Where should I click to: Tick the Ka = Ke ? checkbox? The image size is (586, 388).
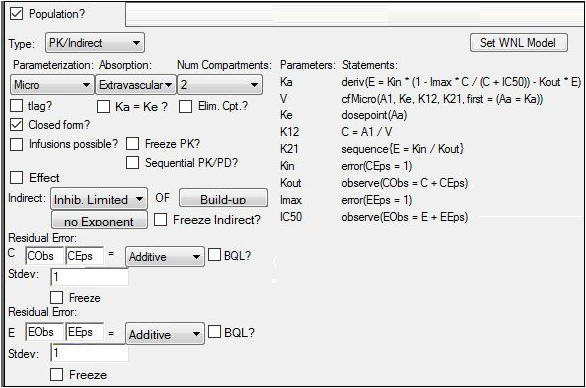pos(104,106)
